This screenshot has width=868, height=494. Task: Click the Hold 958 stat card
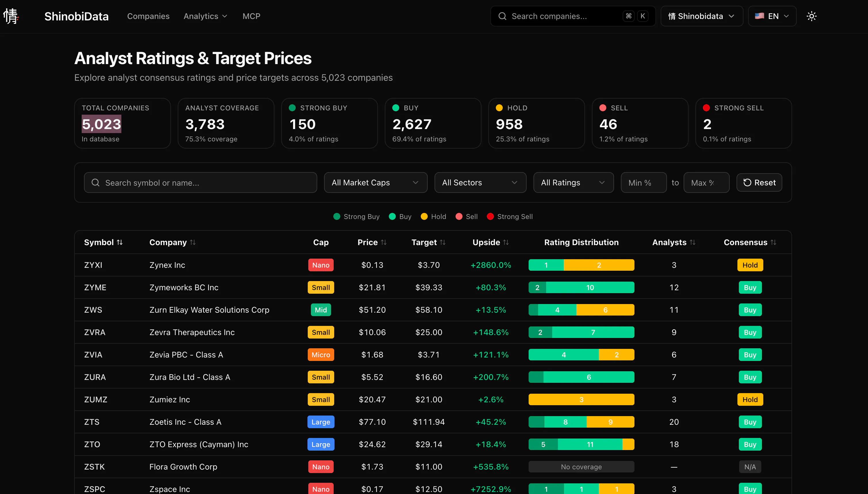click(x=536, y=123)
